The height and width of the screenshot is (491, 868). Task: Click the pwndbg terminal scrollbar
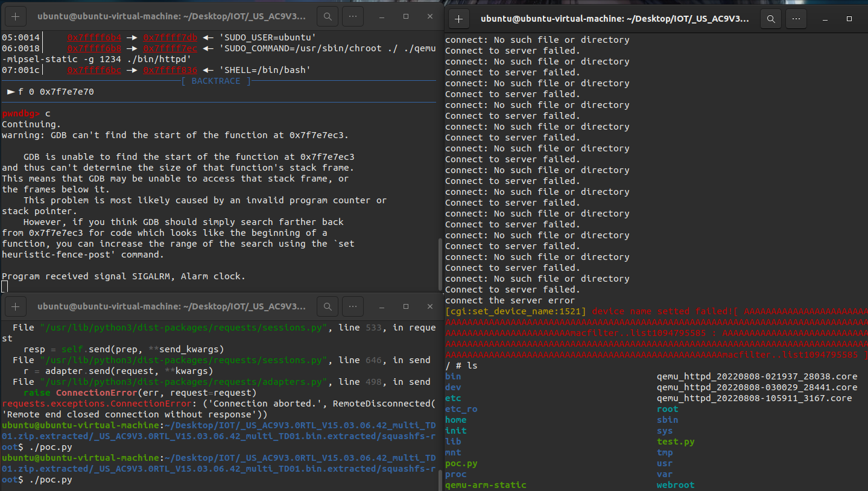[x=440, y=264]
